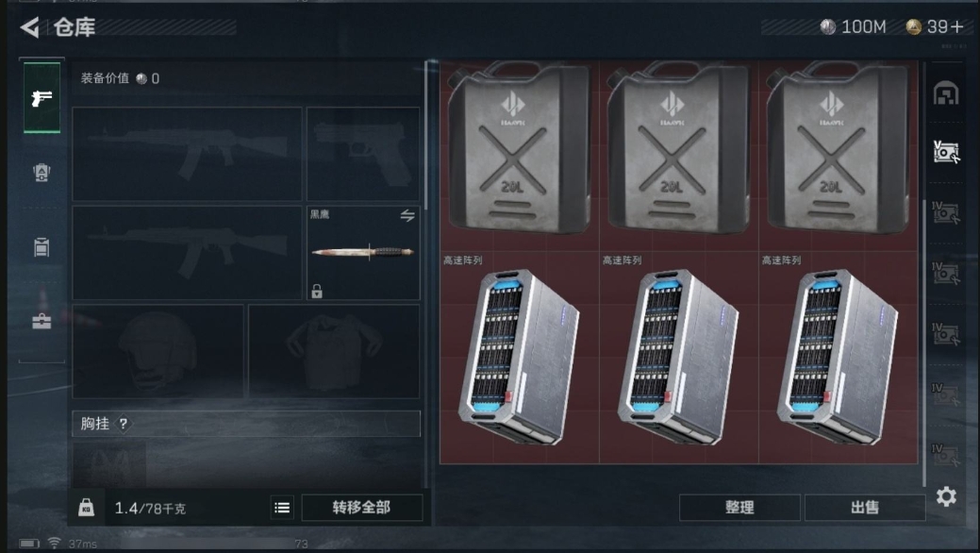
Task: Go back using the arrow beside 仓库
Action: pyautogui.click(x=29, y=27)
